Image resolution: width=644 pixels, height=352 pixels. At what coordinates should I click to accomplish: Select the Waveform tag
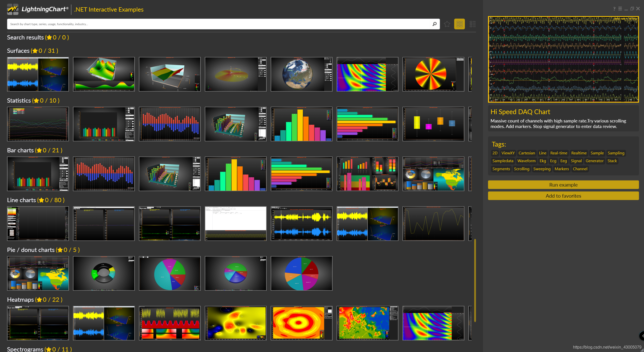pyautogui.click(x=526, y=161)
